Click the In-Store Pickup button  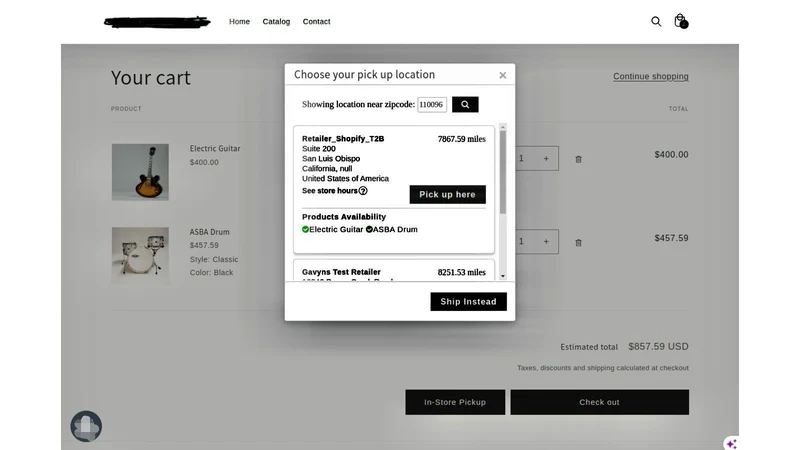coord(455,402)
